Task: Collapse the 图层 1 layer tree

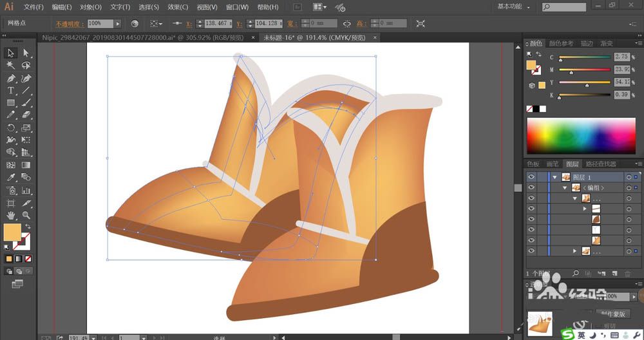Action: click(554, 177)
